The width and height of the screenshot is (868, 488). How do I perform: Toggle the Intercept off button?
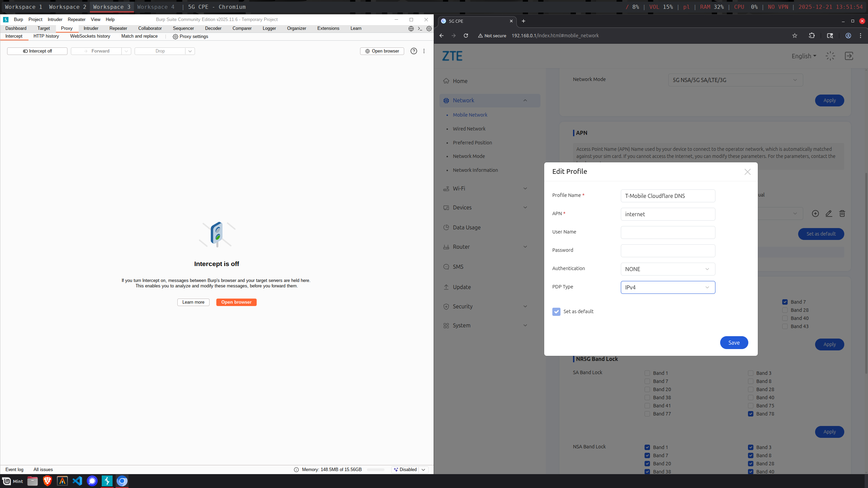coord(37,51)
